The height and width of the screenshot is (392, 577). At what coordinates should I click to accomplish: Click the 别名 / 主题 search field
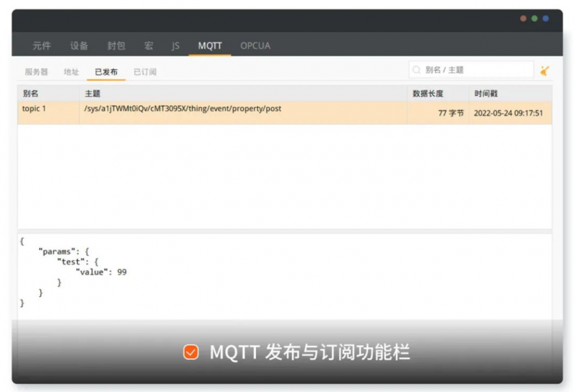point(471,70)
